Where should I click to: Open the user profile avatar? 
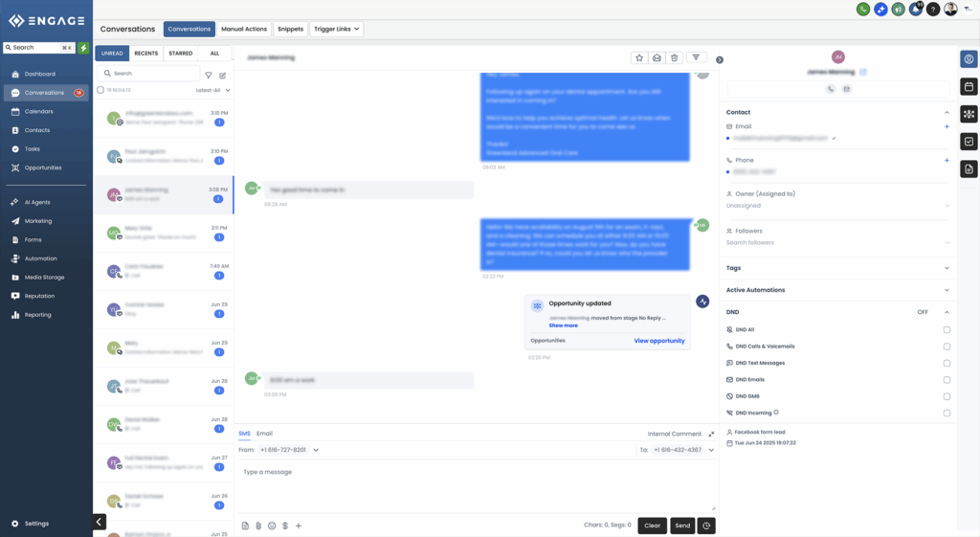[x=950, y=10]
